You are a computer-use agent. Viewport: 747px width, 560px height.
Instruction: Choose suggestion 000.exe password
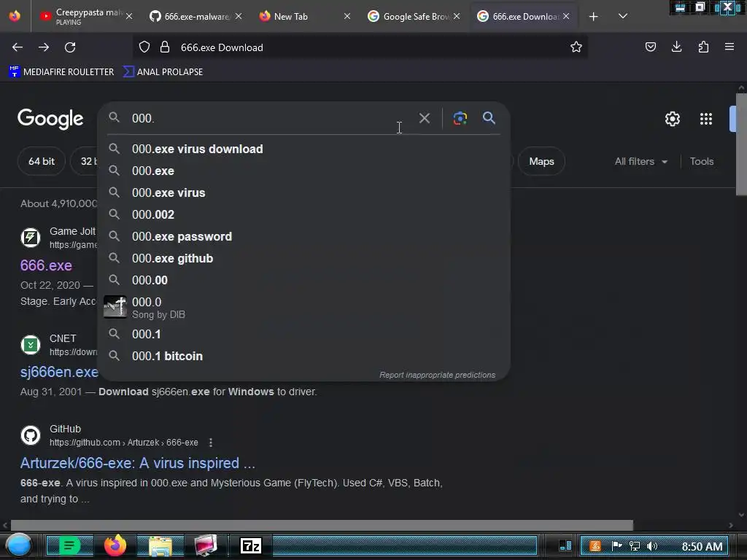[304, 237]
